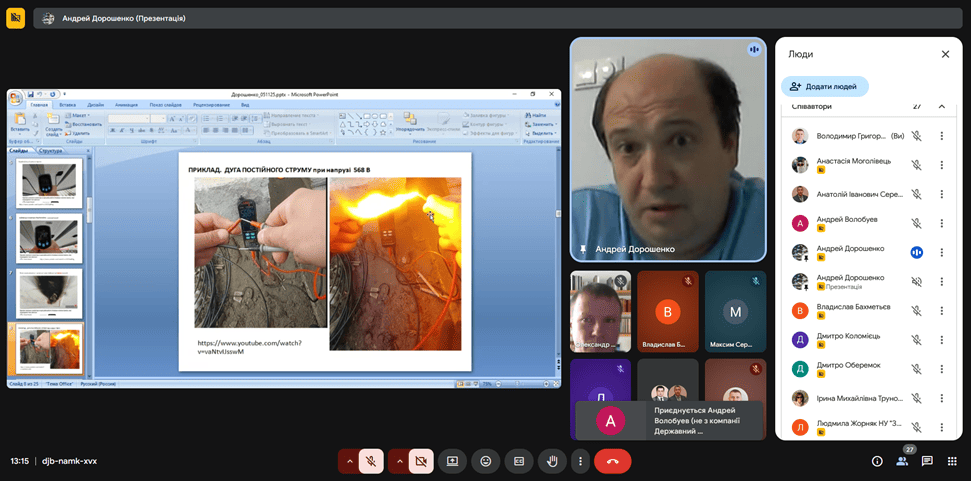971x481 pixels.
Task: Click the Додати людей button
Action: [825, 87]
